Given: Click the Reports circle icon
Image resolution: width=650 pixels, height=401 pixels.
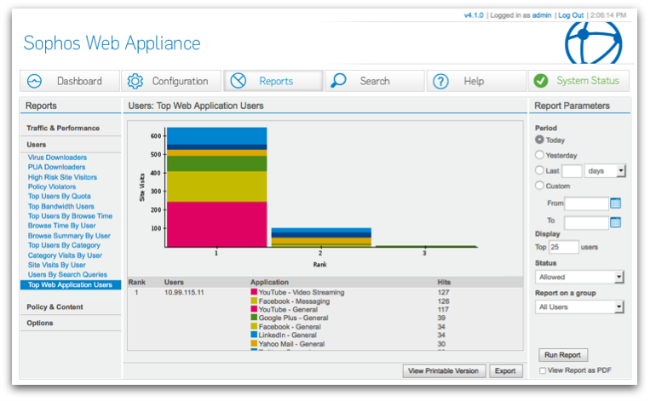Looking at the screenshot, I should 238,80.
